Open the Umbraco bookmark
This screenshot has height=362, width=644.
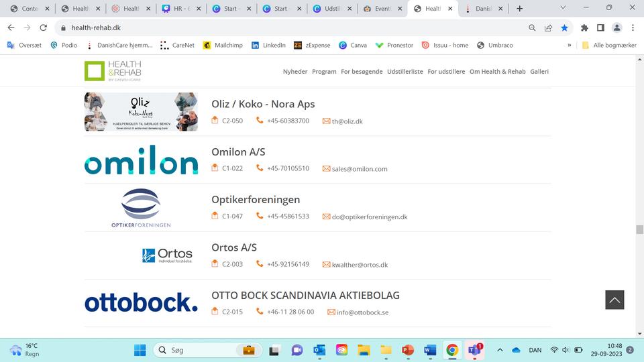point(494,45)
